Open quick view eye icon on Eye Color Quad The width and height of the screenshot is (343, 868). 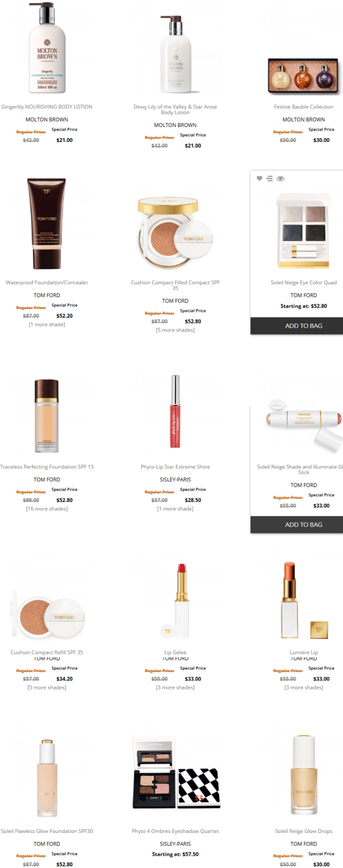point(280,178)
